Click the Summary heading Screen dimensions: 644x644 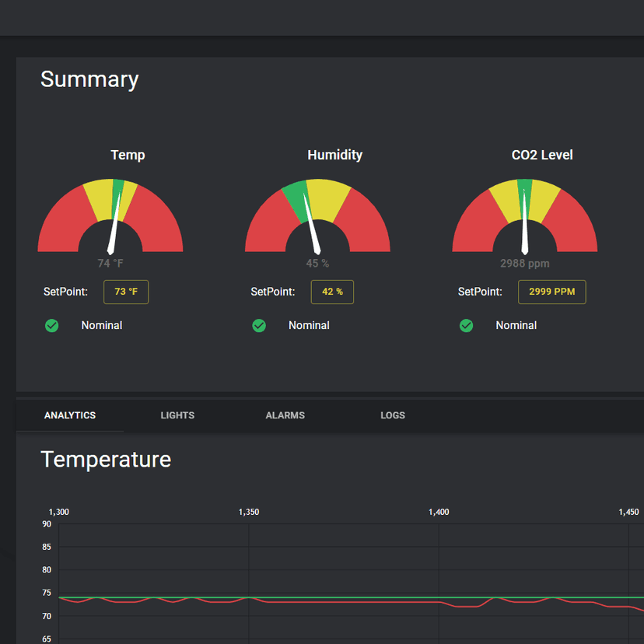(x=89, y=79)
